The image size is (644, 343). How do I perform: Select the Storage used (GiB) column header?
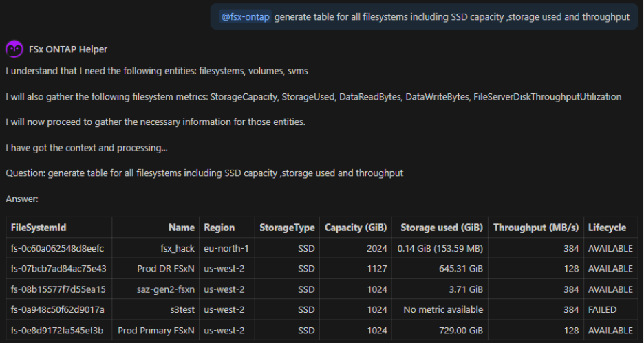point(442,228)
